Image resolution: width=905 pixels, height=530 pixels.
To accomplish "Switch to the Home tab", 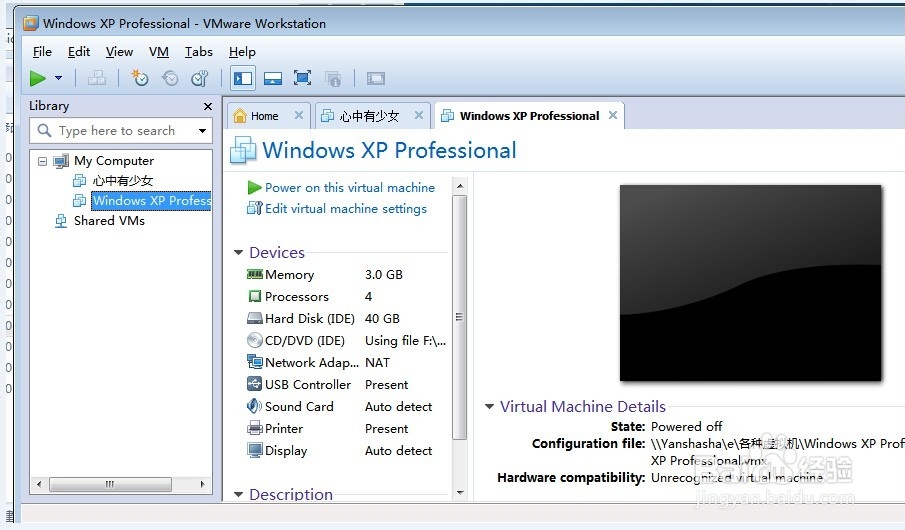I will coord(264,116).
